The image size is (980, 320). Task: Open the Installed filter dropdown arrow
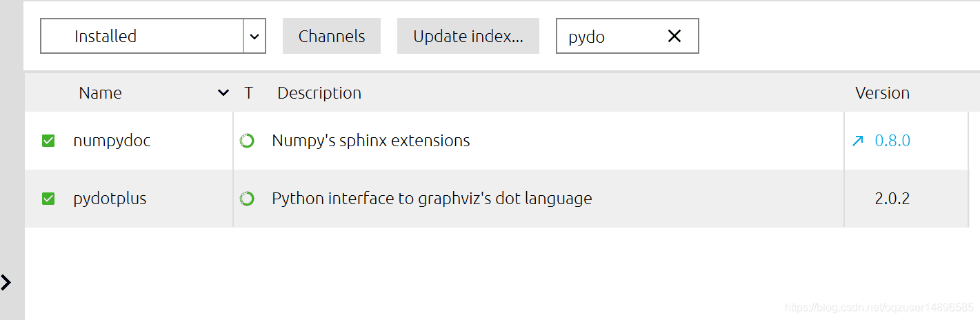[254, 36]
